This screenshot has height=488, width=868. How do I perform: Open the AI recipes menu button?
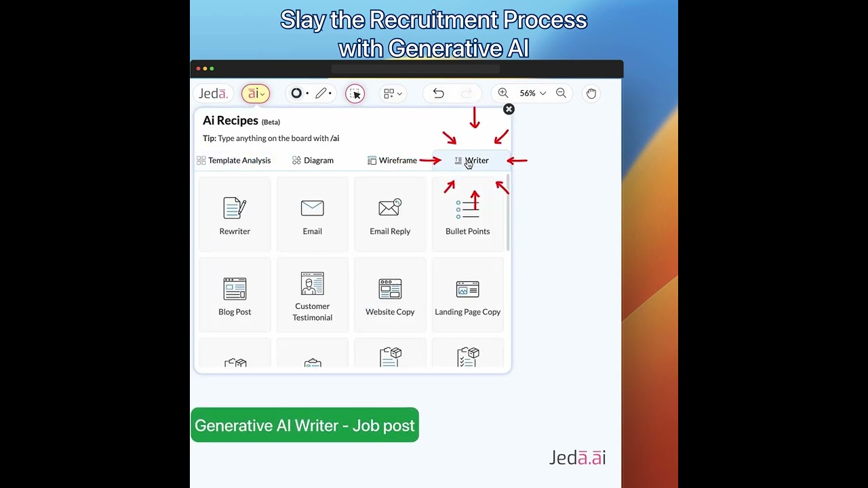pyautogui.click(x=256, y=94)
